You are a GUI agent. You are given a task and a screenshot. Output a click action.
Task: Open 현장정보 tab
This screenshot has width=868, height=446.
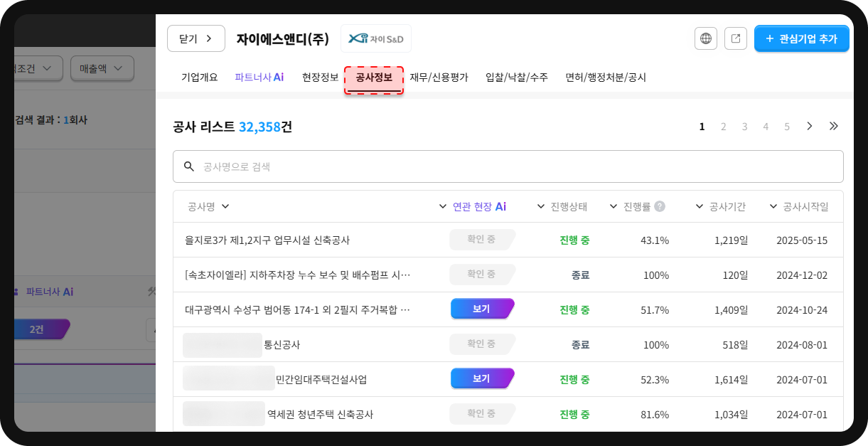click(x=321, y=78)
